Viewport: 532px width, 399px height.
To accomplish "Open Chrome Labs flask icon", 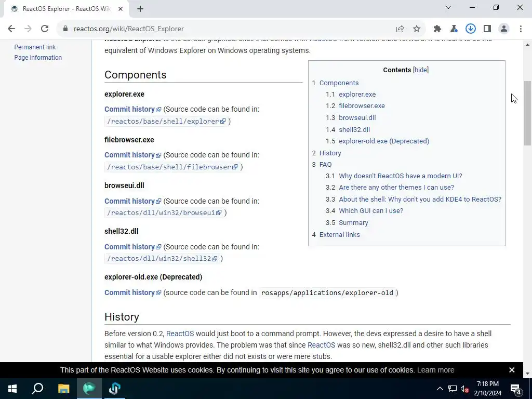I will (454, 29).
